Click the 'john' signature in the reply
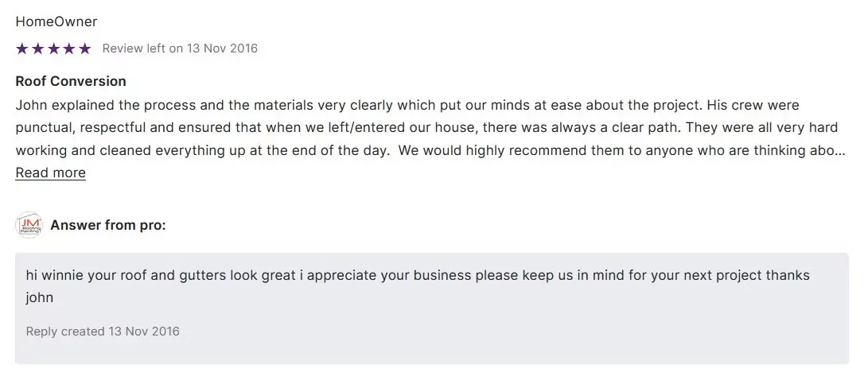 tap(40, 298)
